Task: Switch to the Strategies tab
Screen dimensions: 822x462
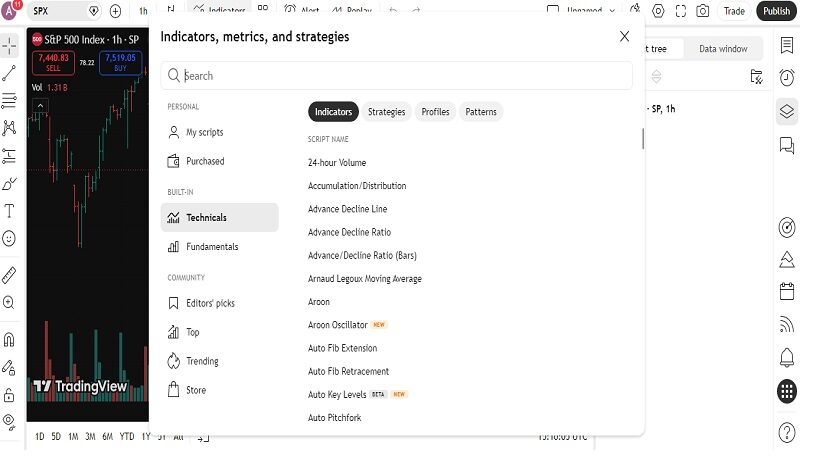Action: click(x=386, y=112)
